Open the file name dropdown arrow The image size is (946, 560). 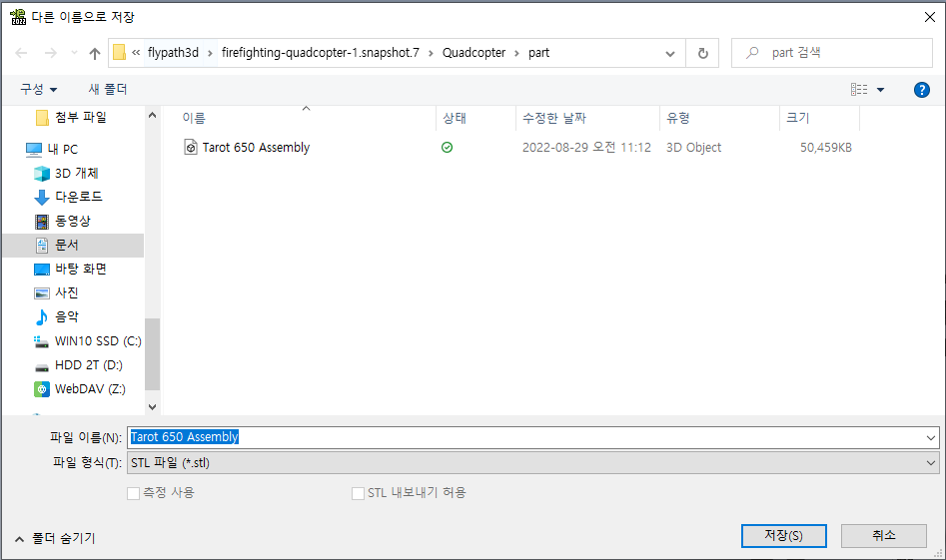(x=931, y=437)
